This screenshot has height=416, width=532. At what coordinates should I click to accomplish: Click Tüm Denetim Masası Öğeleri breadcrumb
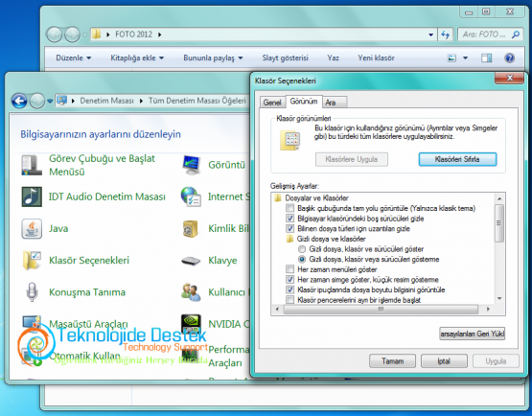197,101
